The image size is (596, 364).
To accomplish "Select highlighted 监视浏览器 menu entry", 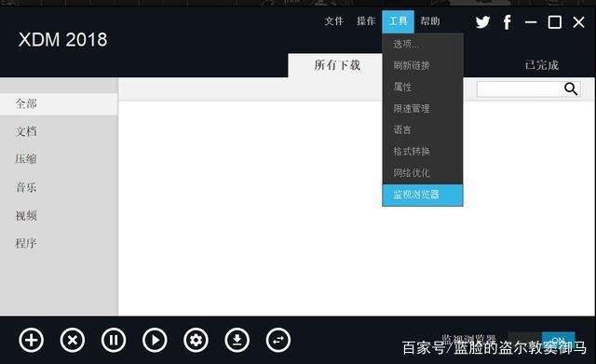I will pyautogui.click(x=422, y=195).
